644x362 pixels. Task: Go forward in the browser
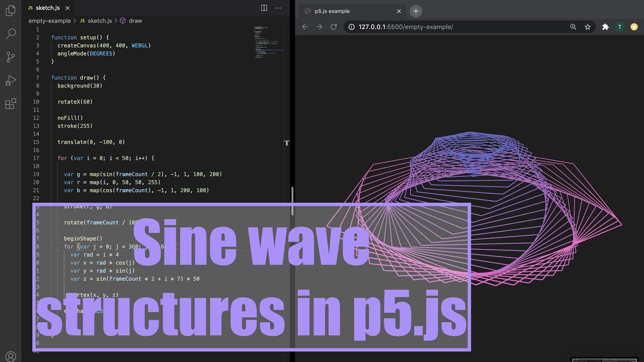319,27
